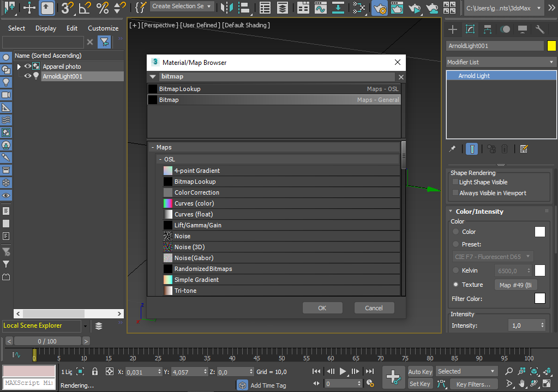Collapse the Maps group in the browser
This screenshot has height=392, width=558.
click(153, 147)
